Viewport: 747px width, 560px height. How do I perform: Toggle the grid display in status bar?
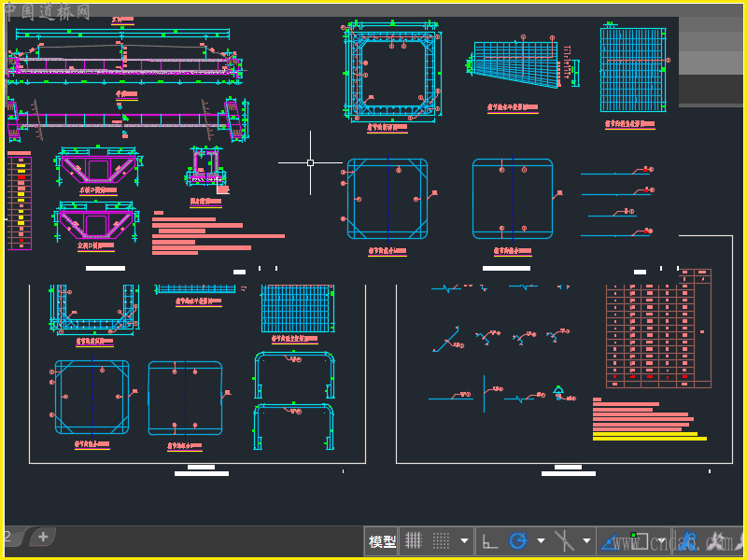(x=413, y=541)
